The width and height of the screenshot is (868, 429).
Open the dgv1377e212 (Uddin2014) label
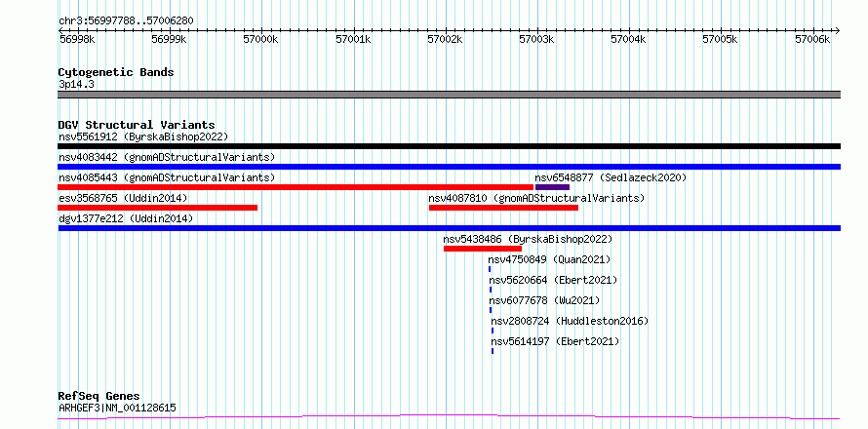(126, 218)
